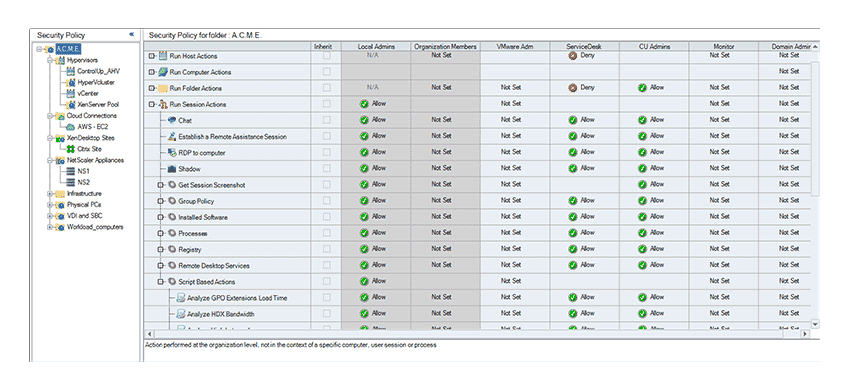Click the RDP to computer icon
Screen dimensions: 845x384
pos(172,152)
